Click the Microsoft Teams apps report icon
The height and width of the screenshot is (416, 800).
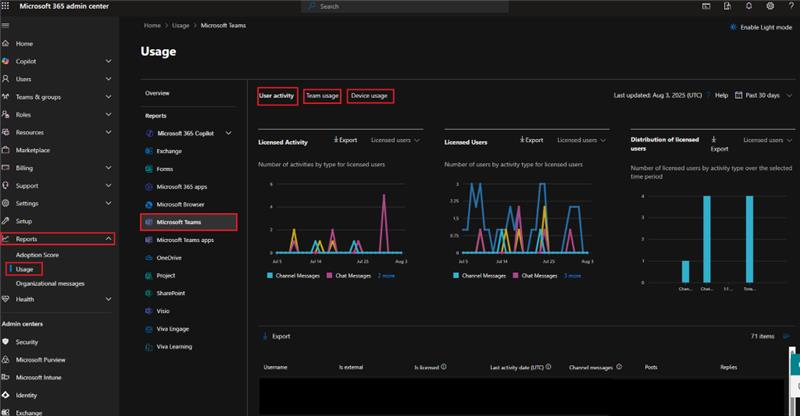click(149, 240)
